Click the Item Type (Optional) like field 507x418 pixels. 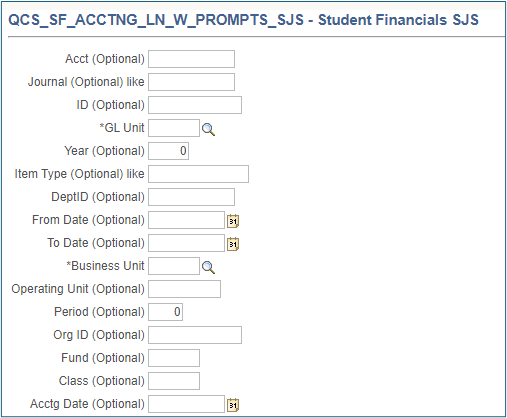pos(198,174)
